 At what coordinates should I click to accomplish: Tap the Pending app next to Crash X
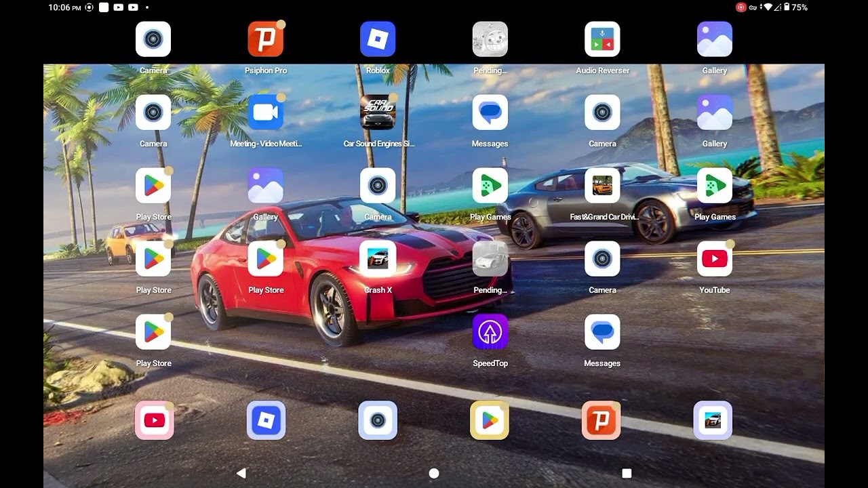[x=490, y=259]
